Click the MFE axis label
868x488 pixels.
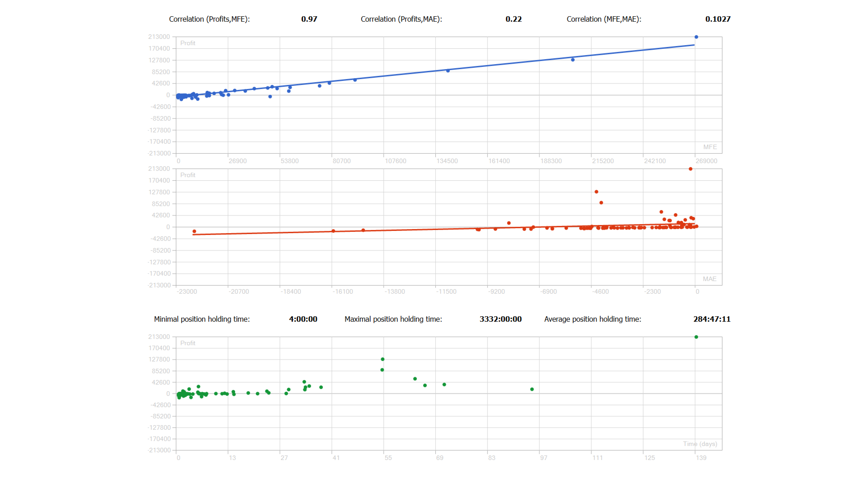[x=710, y=147]
